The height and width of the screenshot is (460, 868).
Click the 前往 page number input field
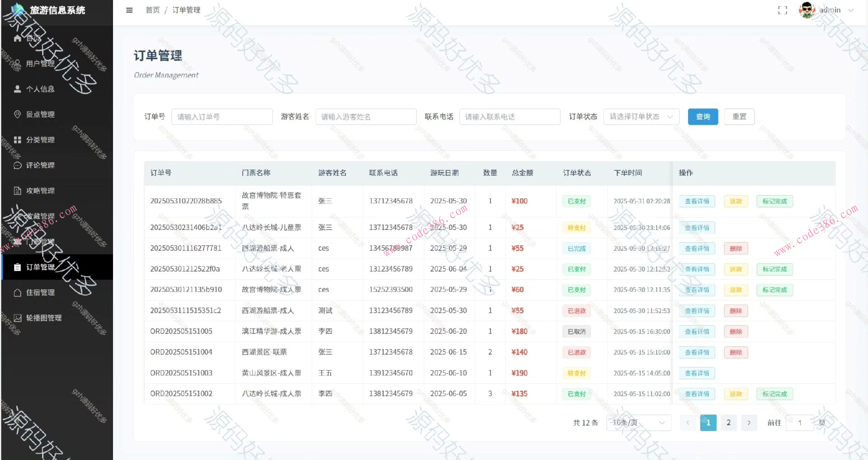pyautogui.click(x=799, y=422)
